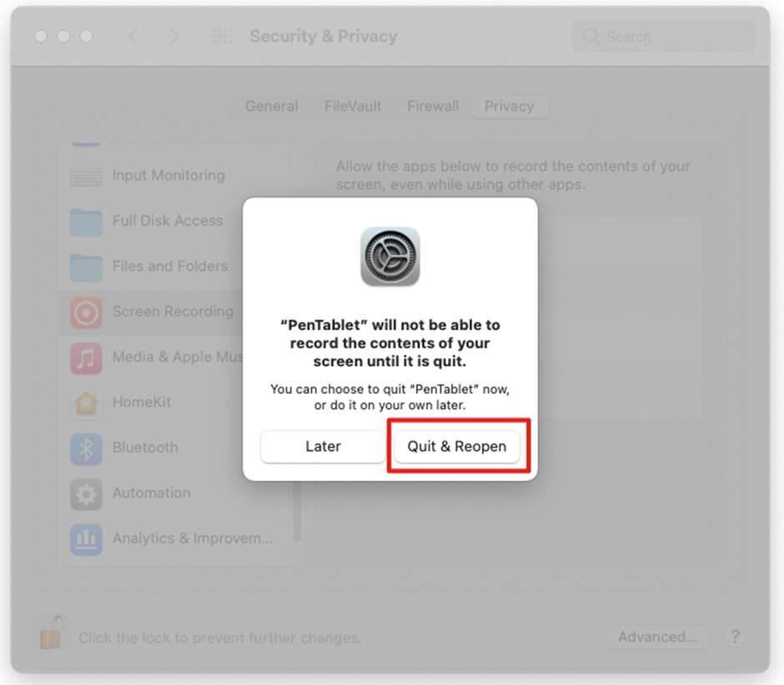Select the Privacy tab
Screen dimensions: 784x685
[x=510, y=106]
